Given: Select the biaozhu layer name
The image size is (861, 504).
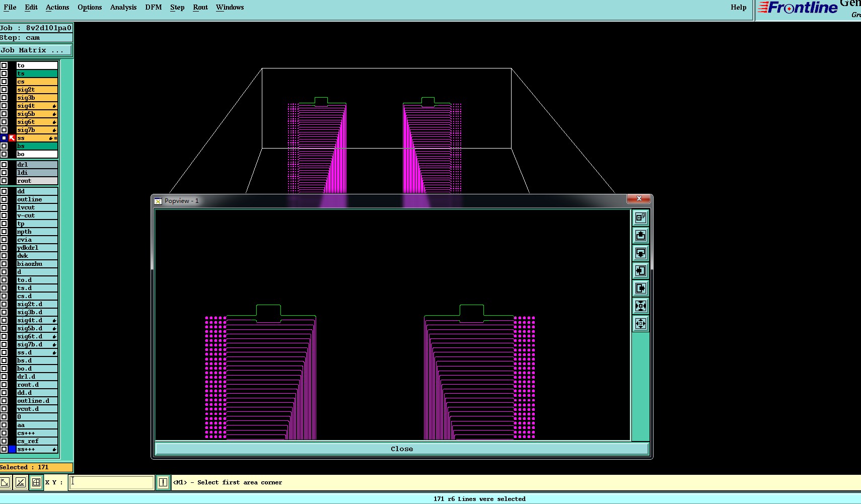Looking at the screenshot, I should (37, 264).
